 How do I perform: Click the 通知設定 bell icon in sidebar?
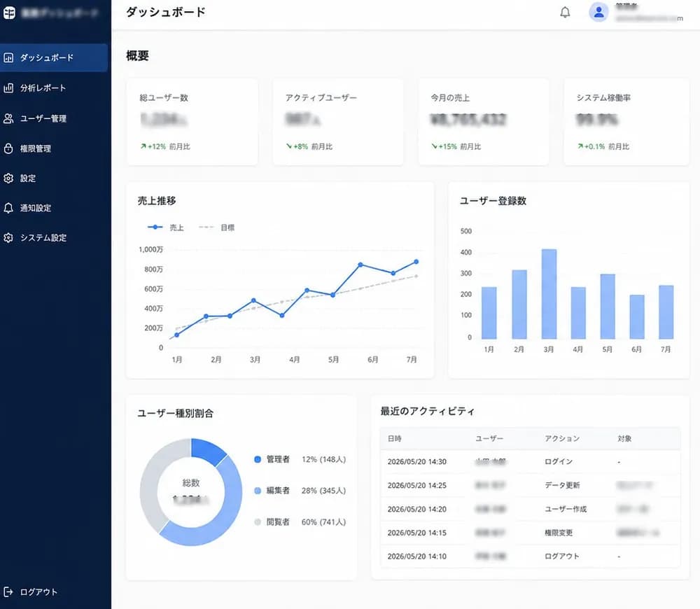(x=8, y=208)
